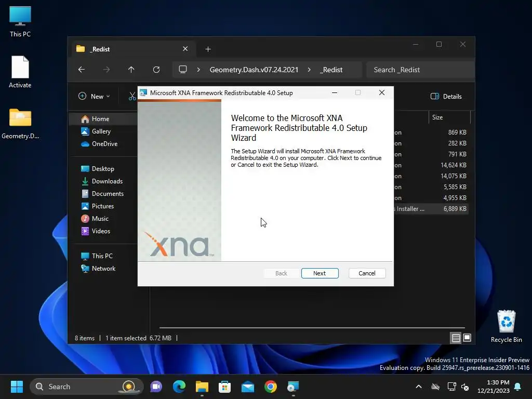Cancel the XNA Framework setup wizard
The height and width of the screenshot is (399, 532).
[x=367, y=273]
